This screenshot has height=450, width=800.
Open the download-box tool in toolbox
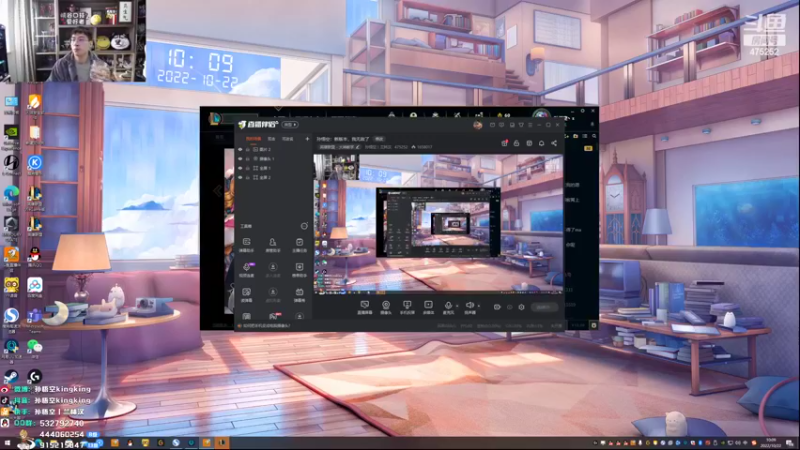[299, 269]
